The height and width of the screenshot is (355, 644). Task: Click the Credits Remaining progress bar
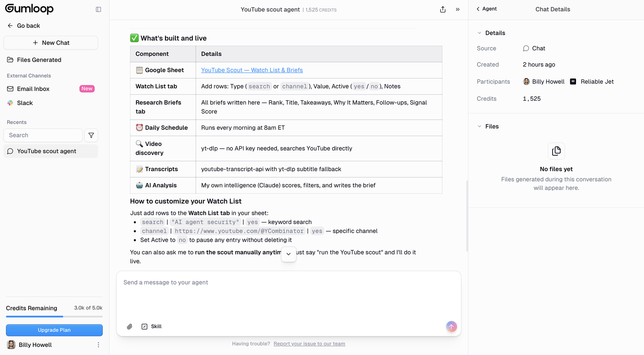point(54,317)
